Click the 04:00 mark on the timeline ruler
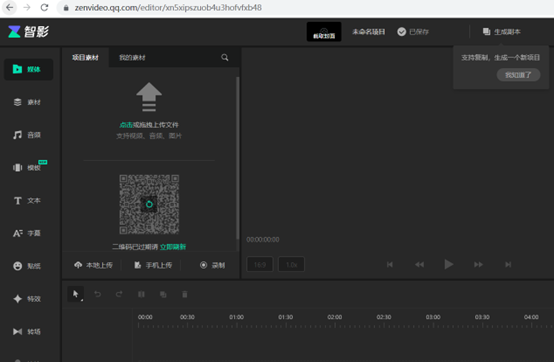This screenshot has height=362, width=554. 531,317
